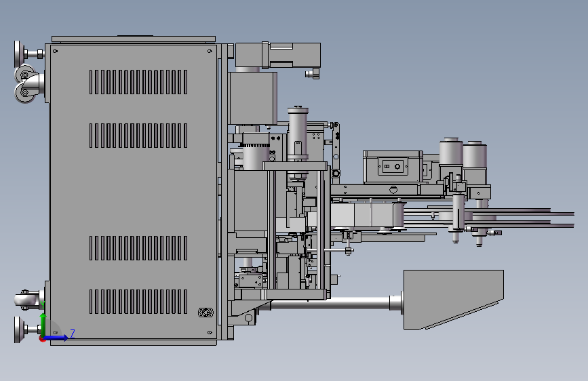Click the green Y axis of the triad

[43, 325]
